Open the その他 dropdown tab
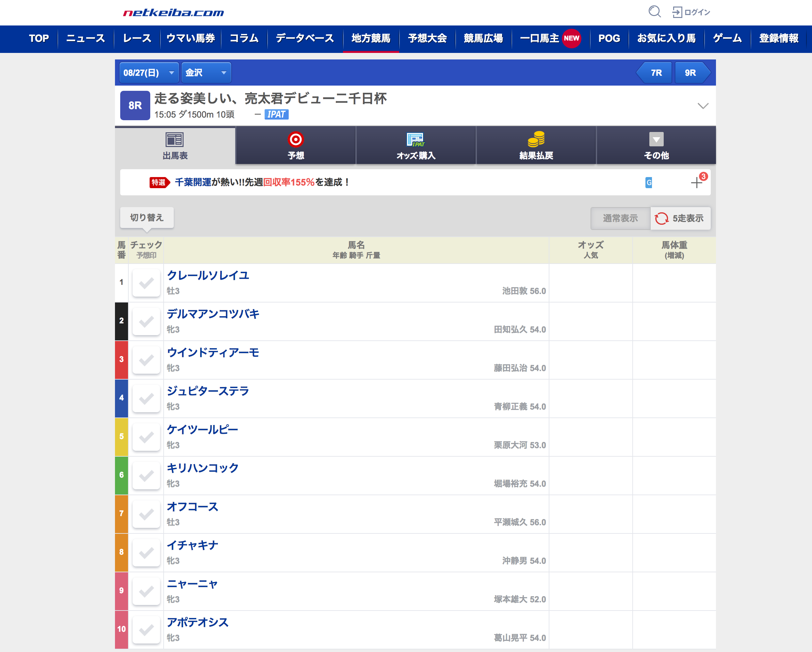The height and width of the screenshot is (652, 812). [656, 145]
